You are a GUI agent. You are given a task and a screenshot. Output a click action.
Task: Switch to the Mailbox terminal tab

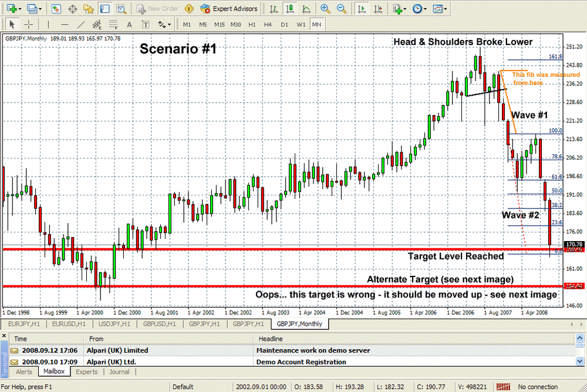(54, 371)
